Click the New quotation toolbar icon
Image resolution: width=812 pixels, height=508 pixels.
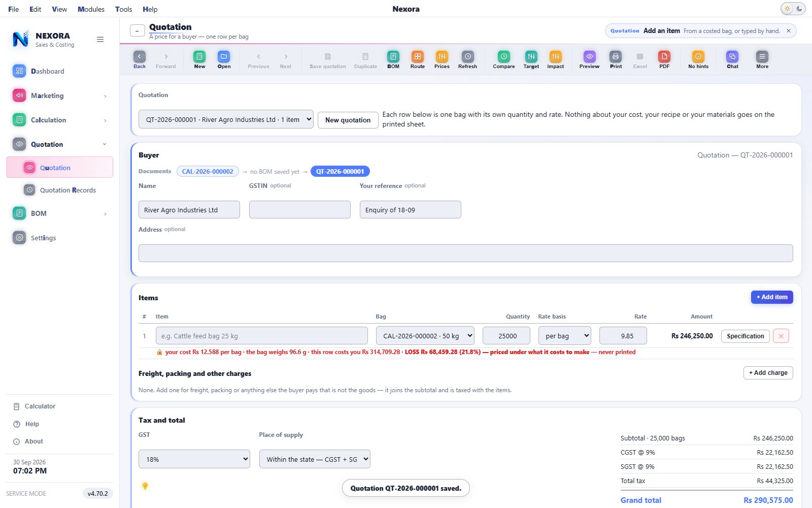click(x=199, y=59)
